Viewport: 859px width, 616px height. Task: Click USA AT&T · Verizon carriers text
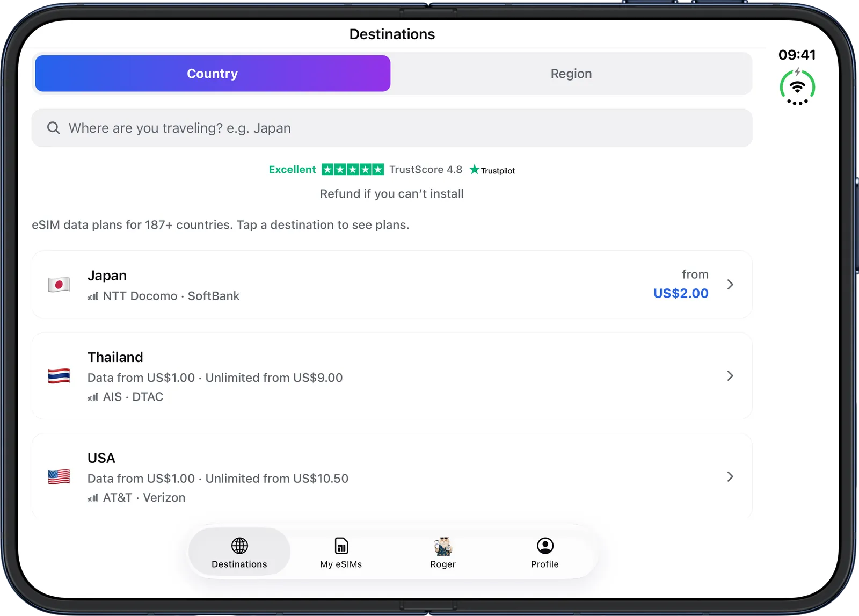pyautogui.click(x=144, y=498)
